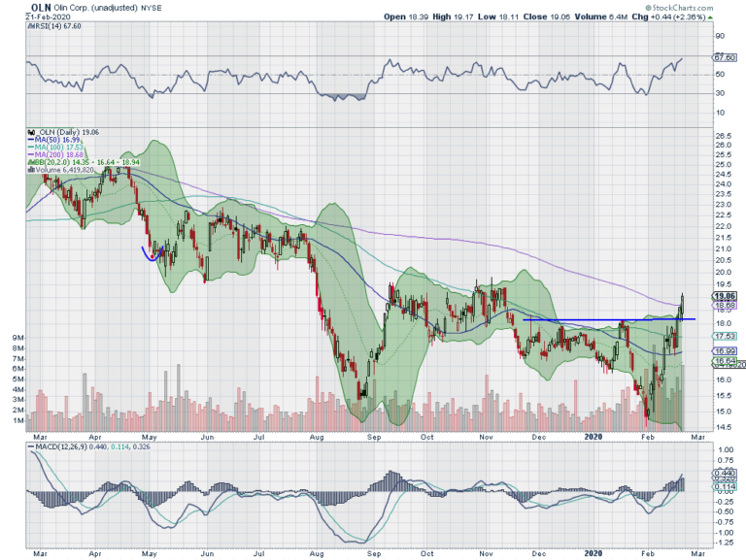The height and width of the screenshot is (560, 746).
Task: Click the 67.60 RSI value tag on right axis
Action: (725, 57)
